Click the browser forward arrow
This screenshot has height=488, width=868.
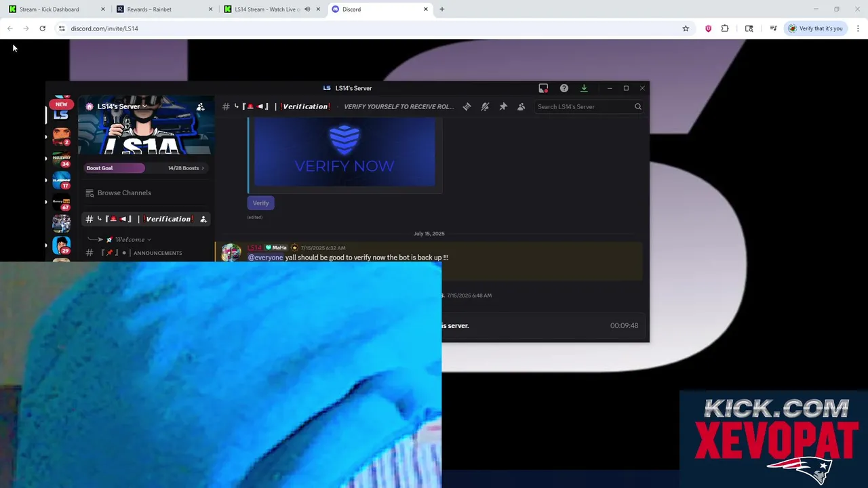pyautogui.click(x=26, y=28)
